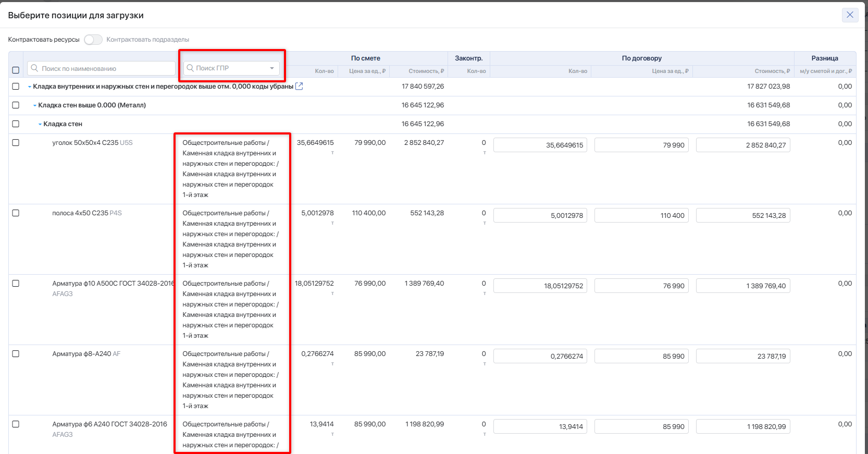Image resolution: width=868 pixels, height=454 pixels.
Task: Close the position selection dialog
Action: [850, 15]
